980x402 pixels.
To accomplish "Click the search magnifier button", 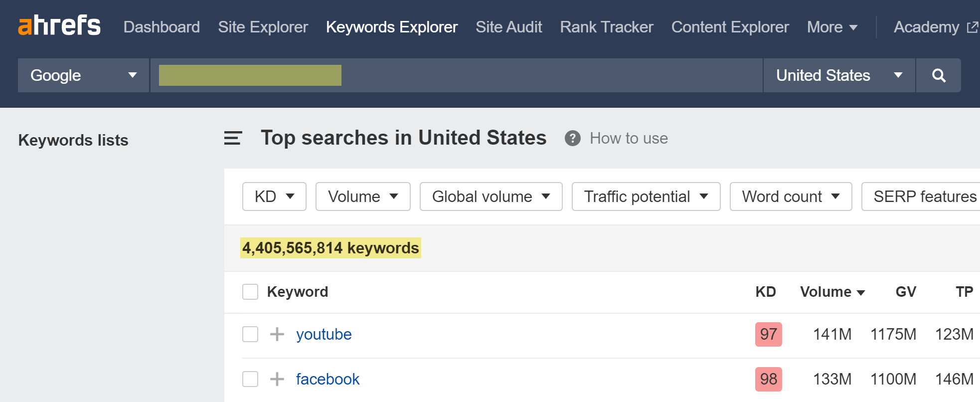I will [x=939, y=75].
